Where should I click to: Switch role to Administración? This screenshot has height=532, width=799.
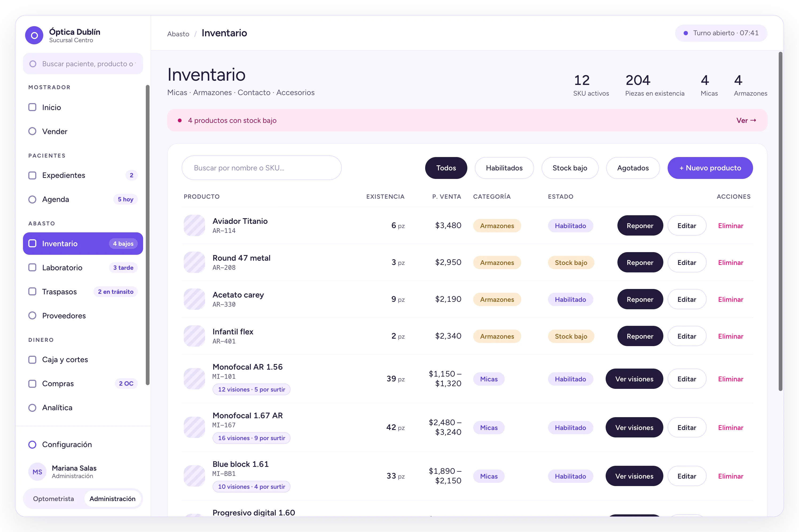[112, 499]
